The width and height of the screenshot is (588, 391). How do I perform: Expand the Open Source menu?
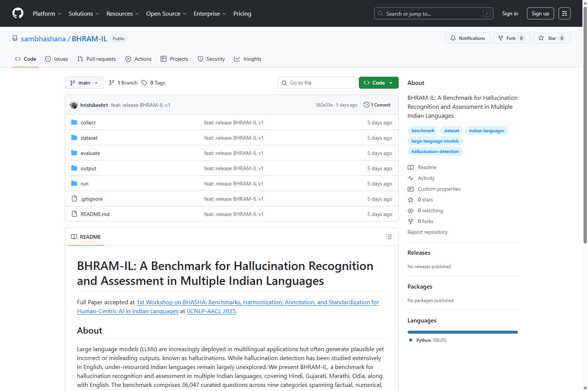(x=167, y=13)
